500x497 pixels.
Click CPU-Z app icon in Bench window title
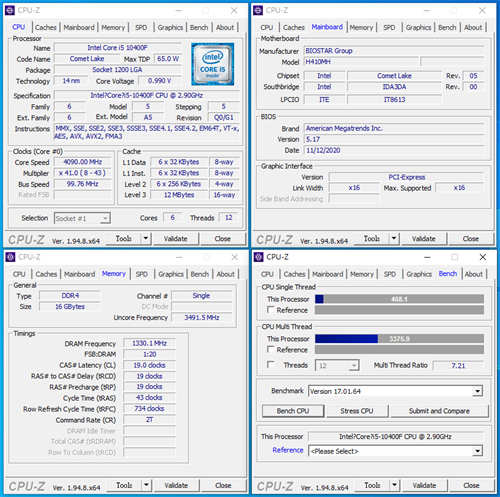[259, 257]
